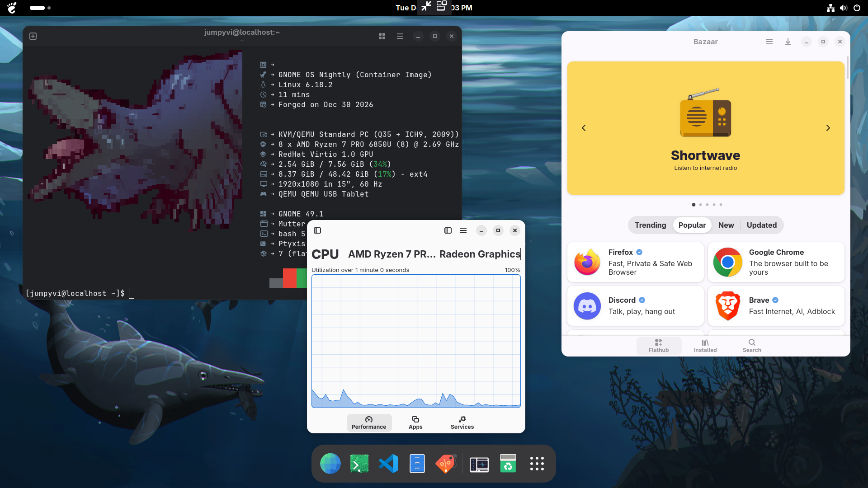Toggle Mission Center's sidebar panel

click(448, 230)
